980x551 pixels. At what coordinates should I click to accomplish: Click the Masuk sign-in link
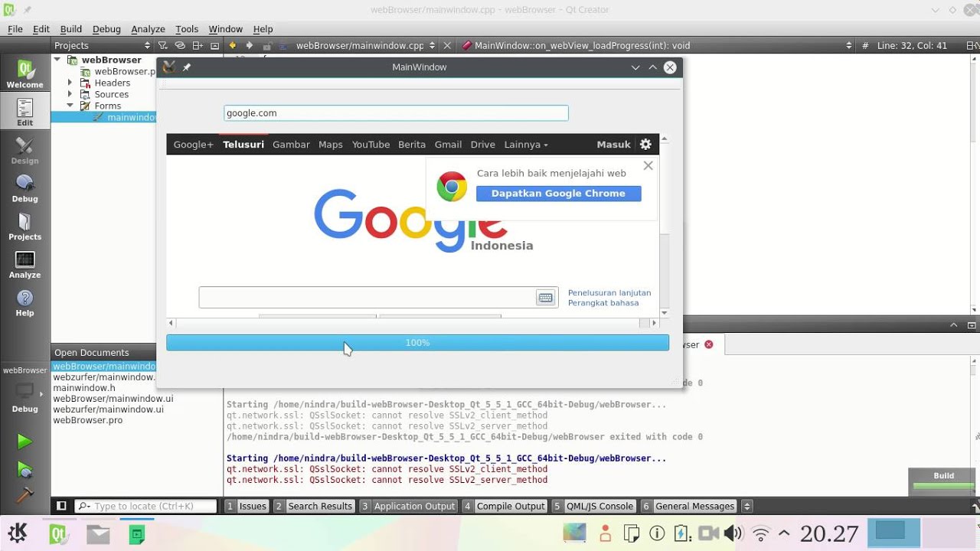(x=613, y=144)
